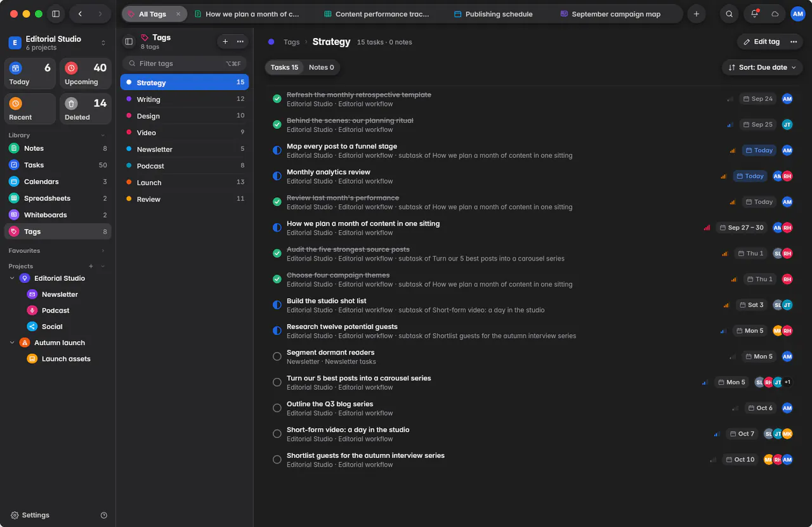Uncheck 'Refresh the monthly retrospective template'

(277, 99)
